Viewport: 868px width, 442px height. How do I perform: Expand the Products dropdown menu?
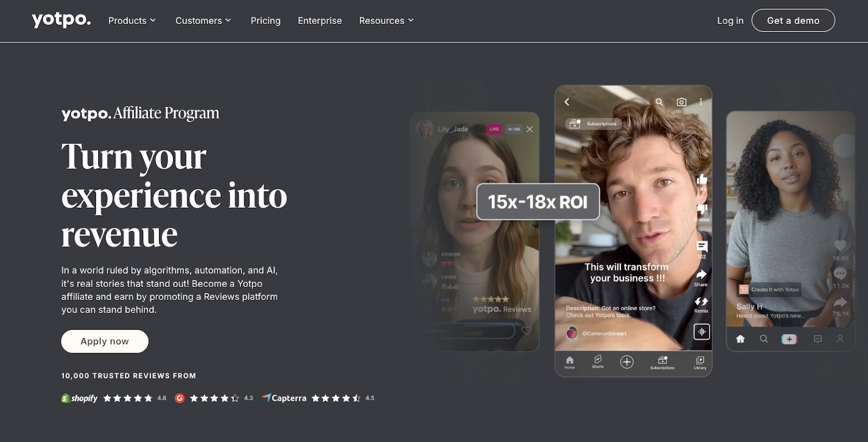[x=132, y=21]
